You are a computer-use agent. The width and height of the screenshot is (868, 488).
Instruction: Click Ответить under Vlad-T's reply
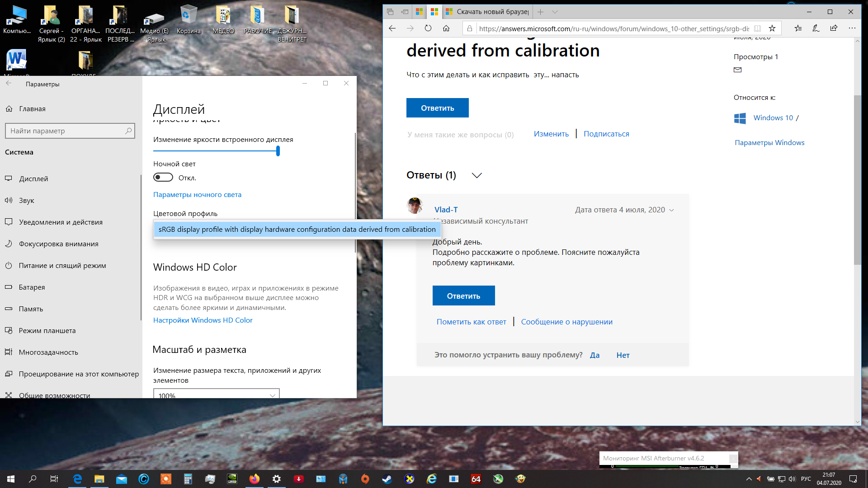pos(463,296)
